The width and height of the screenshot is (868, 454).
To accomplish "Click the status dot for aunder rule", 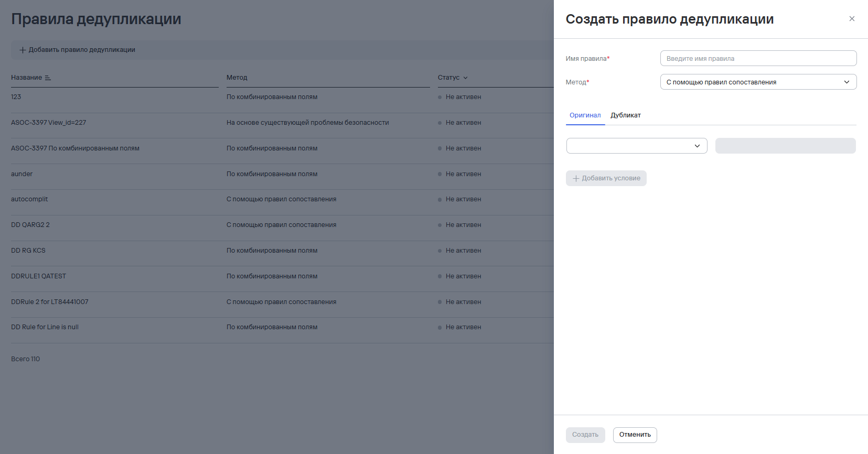I will click(x=440, y=174).
